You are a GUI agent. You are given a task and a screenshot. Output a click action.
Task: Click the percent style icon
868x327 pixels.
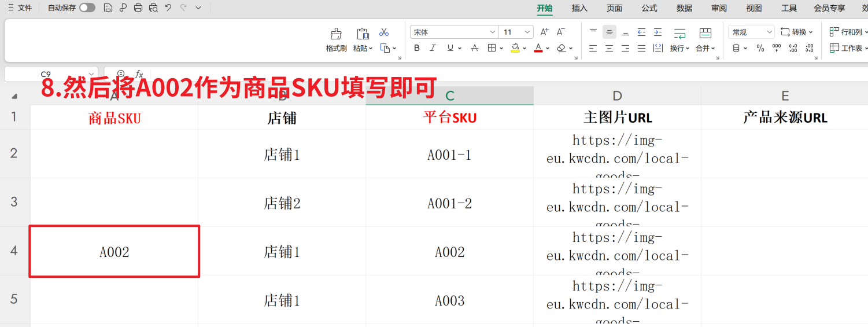[x=760, y=49]
